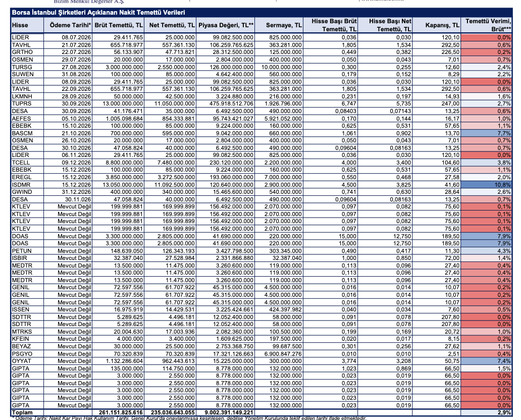Click the TCELL ticker cell
The image size is (521, 420).
(21, 163)
